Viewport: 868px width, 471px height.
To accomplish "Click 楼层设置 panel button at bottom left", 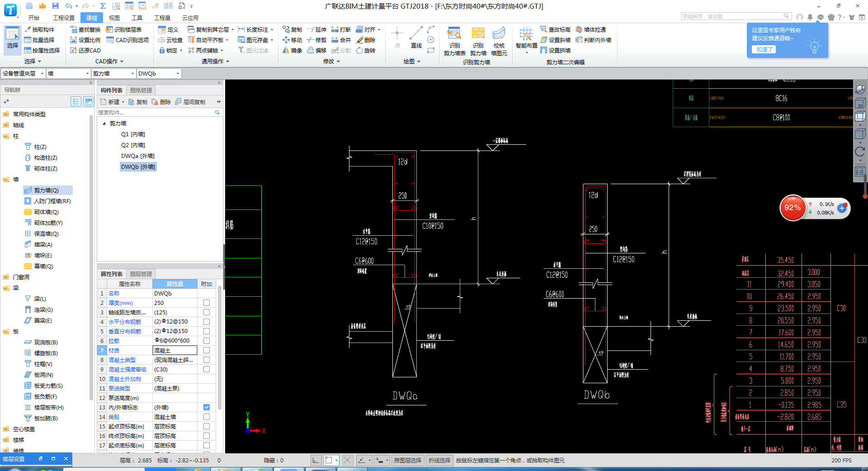I will click(x=14, y=459).
